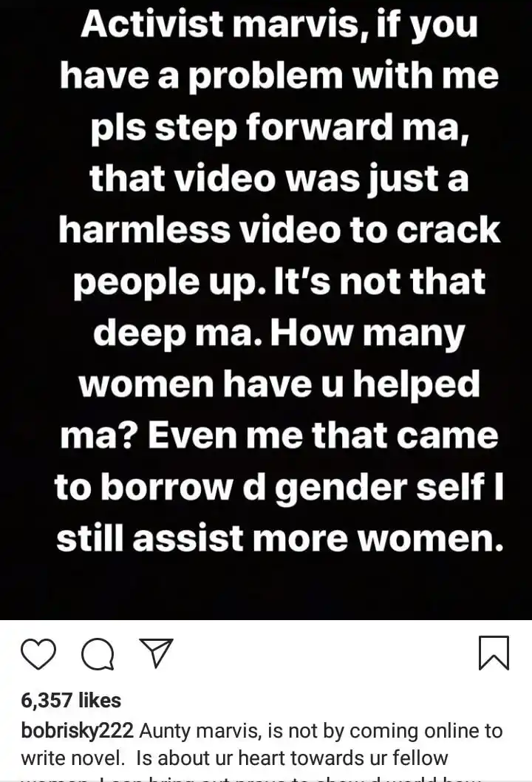Click the 'ma? Even me that came' line
532x782 pixels.
(279, 435)
